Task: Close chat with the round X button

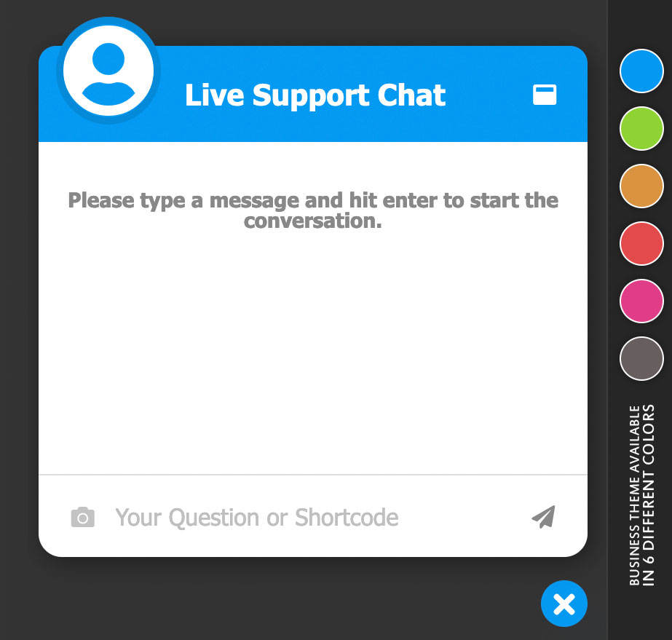Action: click(x=564, y=604)
